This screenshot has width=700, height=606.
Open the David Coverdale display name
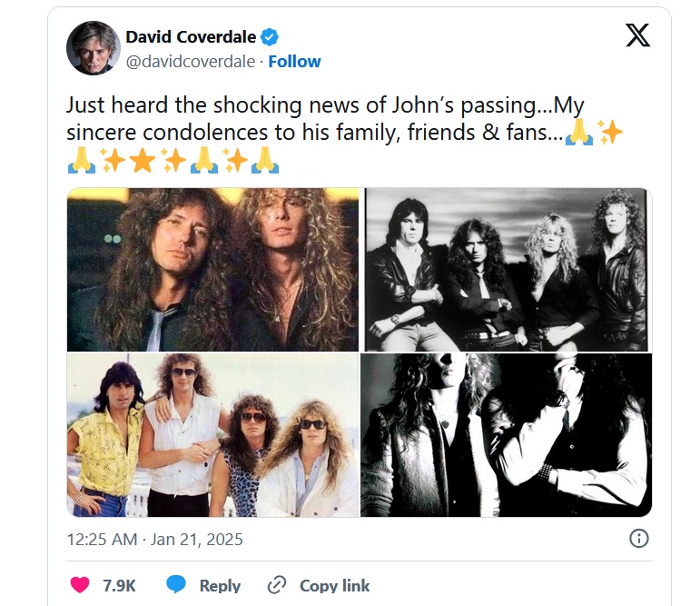point(191,37)
